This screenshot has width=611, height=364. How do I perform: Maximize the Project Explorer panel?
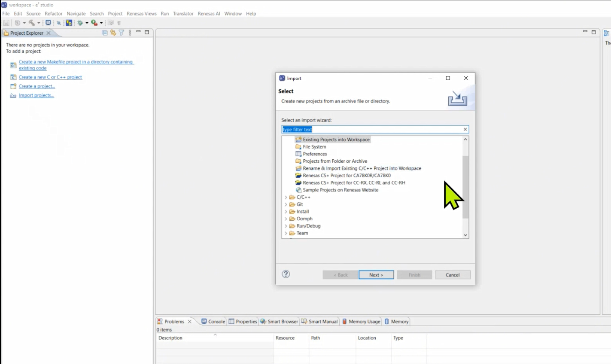point(147,32)
